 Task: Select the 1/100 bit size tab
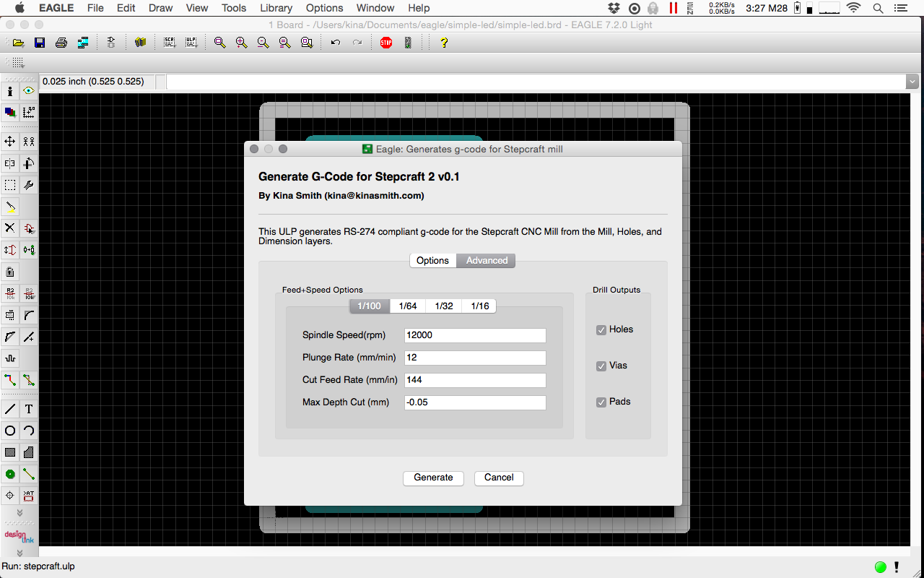[370, 306]
